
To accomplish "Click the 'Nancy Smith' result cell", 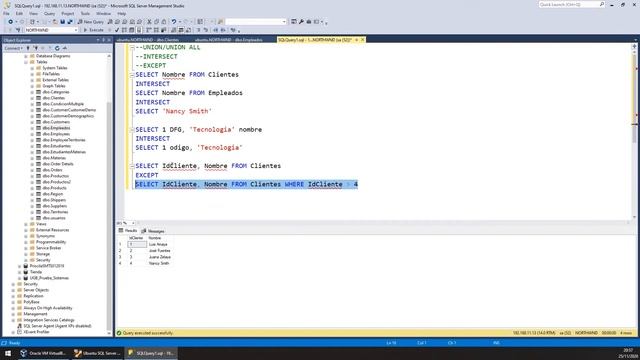I will pyautogui.click(x=159, y=263).
